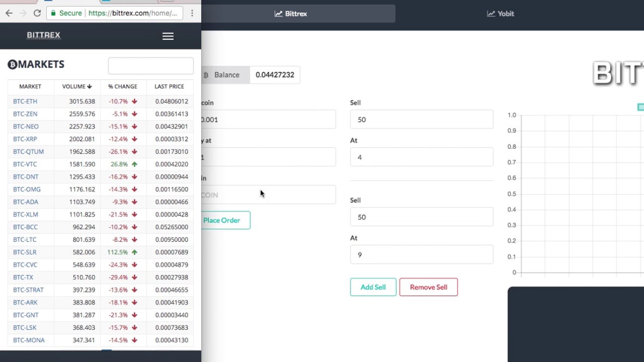Click the browser back arrow
The width and height of the screenshot is (644, 362).
(9, 13)
